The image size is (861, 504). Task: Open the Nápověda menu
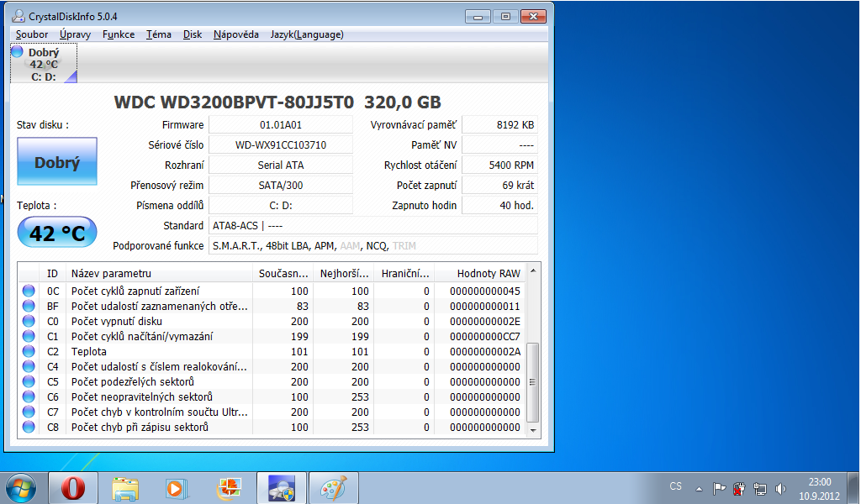coord(235,34)
